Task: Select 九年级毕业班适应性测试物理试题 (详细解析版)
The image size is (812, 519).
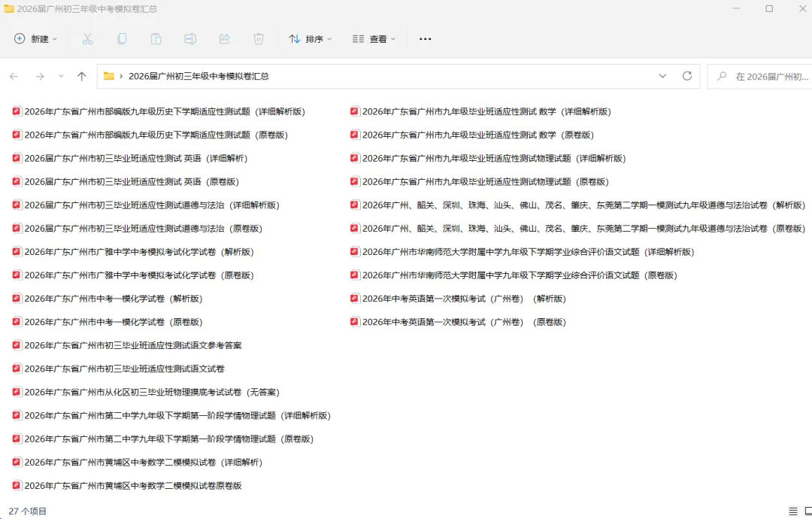Action: click(x=489, y=158)
